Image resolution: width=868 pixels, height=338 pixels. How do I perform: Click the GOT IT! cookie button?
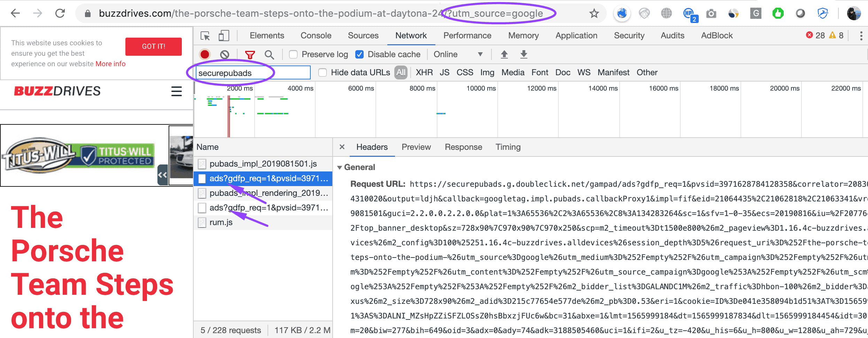click(154, 46)
